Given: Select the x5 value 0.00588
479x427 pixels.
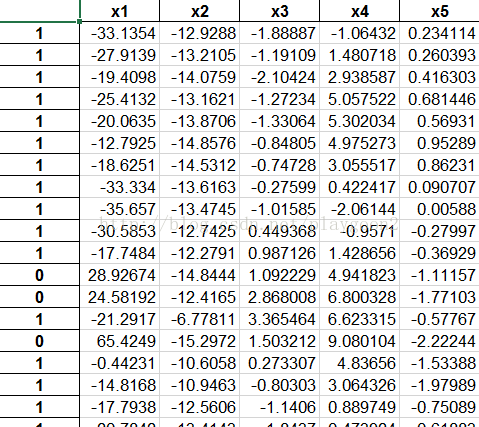Looking at the screenshot, I should tap(439, 209).
